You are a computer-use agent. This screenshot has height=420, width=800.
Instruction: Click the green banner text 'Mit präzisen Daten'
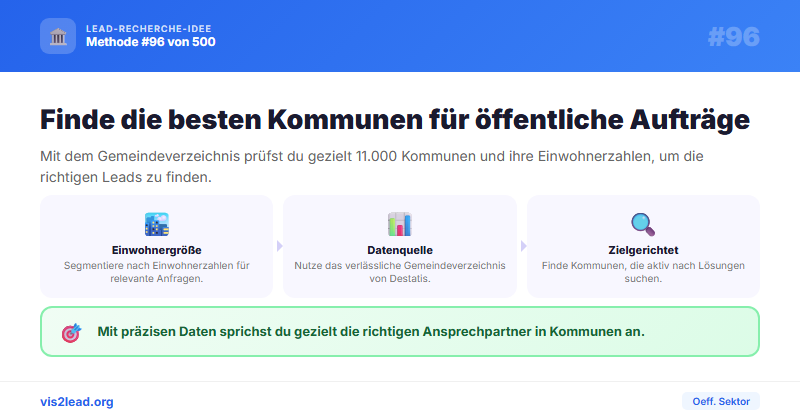(371, 332)
